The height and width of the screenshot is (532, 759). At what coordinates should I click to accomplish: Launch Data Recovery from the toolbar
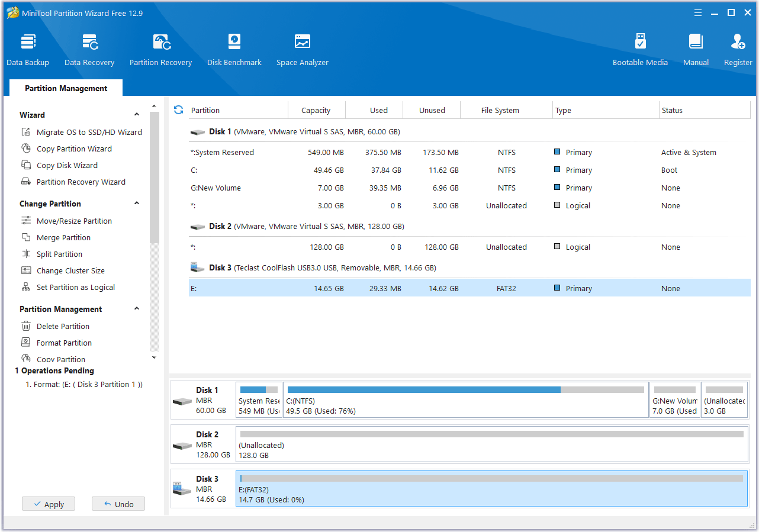click(89, 50)
